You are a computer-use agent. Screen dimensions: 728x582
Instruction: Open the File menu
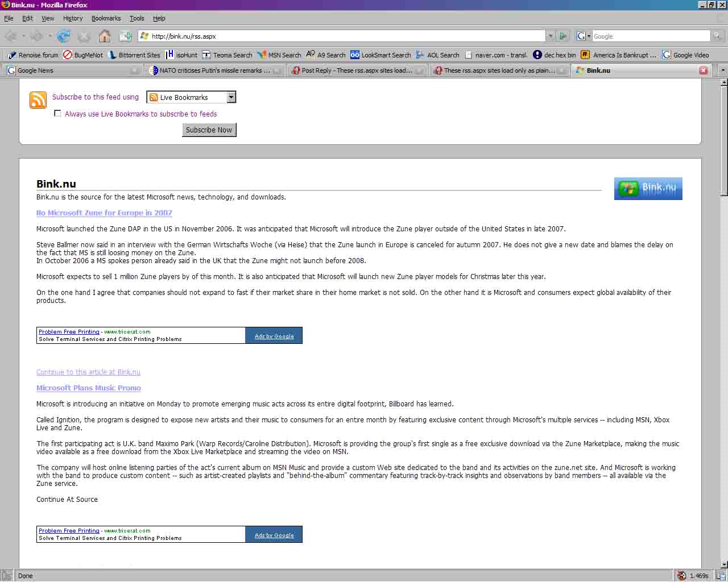(9, 18)
